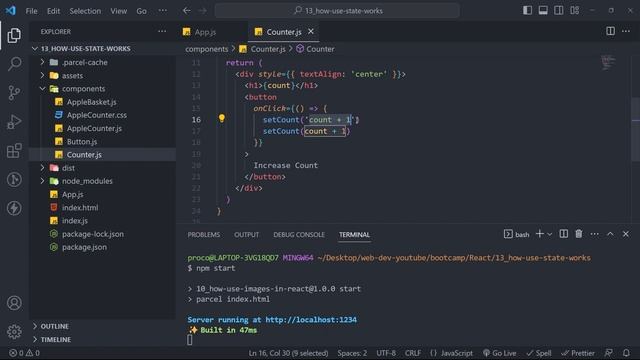This screenshot has width=640, height=360.
Task: Open Source Control view
Action: click(x=14, y=93)
